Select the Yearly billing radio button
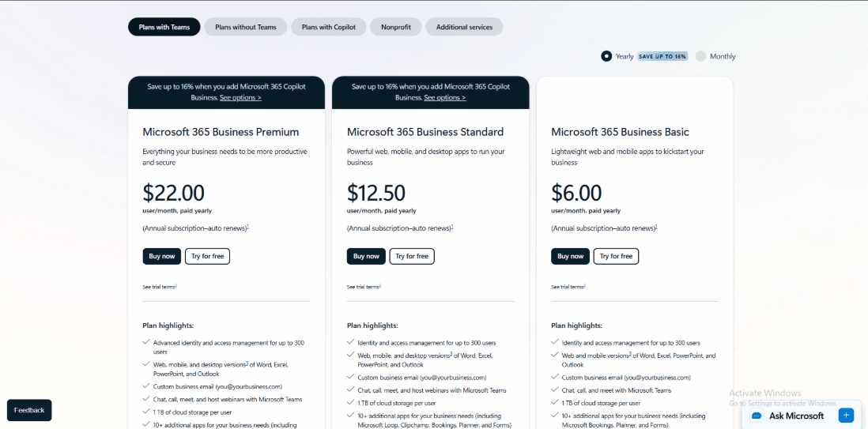The image size is (868, 429). point(606,56)
